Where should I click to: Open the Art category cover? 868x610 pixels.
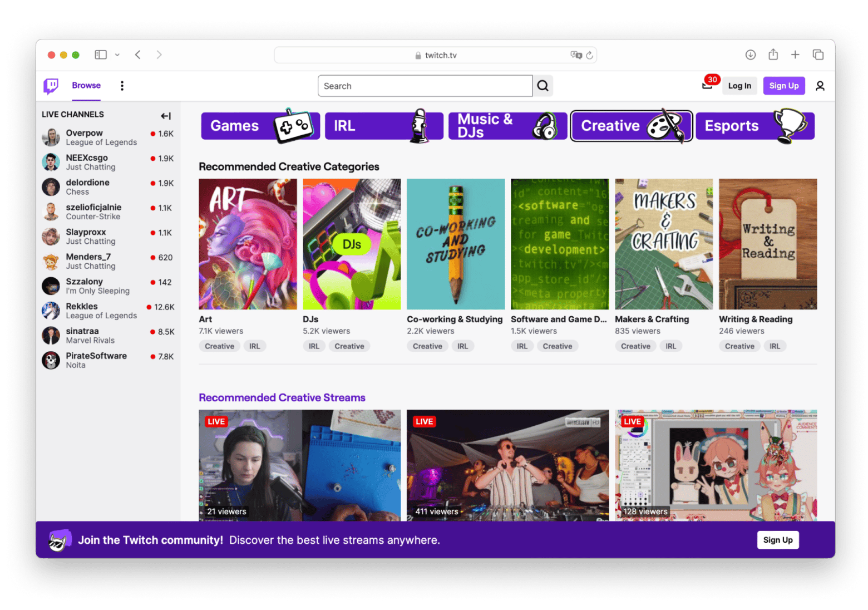(248, 244)
